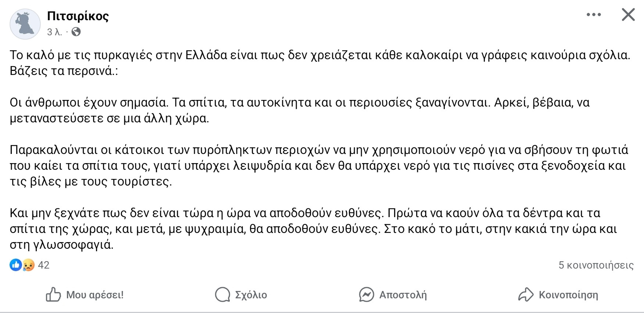View the 42 reactions count

pyautogui.click(x=43, y=265)
